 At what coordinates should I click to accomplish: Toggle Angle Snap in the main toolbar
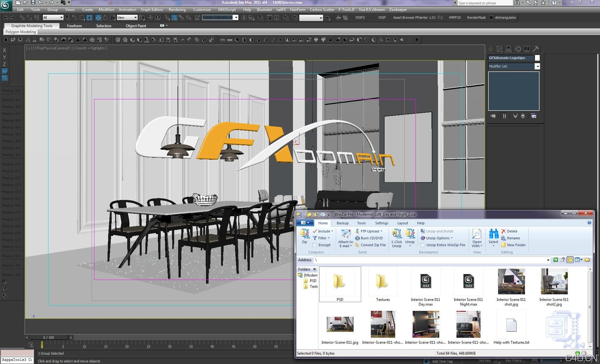pos(174,17)
